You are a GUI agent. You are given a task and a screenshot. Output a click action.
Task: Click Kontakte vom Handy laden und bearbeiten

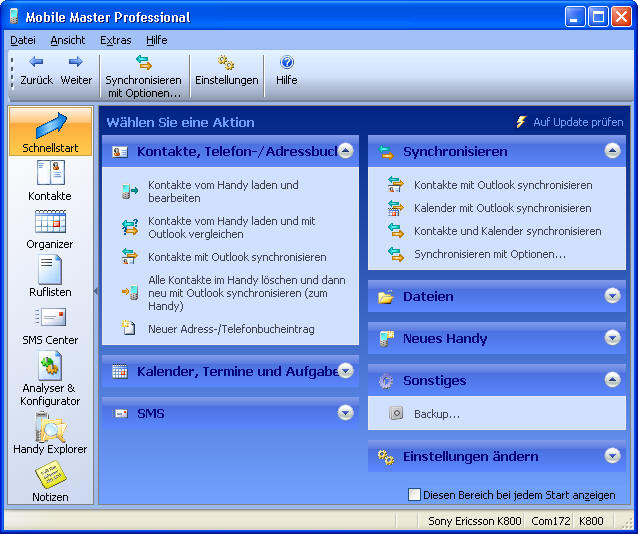coord(223,191)
